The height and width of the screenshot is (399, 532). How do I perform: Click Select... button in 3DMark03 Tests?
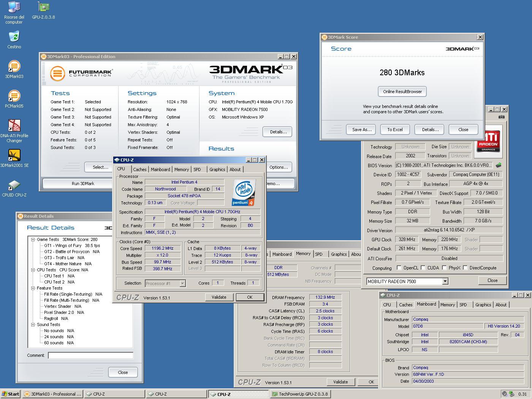pyautogui.click(x=100, y=167)
